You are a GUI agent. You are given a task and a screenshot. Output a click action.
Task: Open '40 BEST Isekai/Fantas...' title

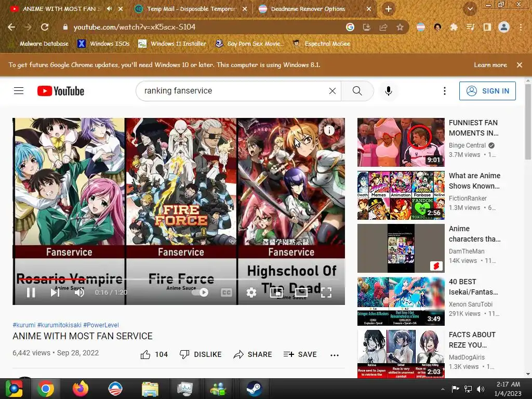473,287
